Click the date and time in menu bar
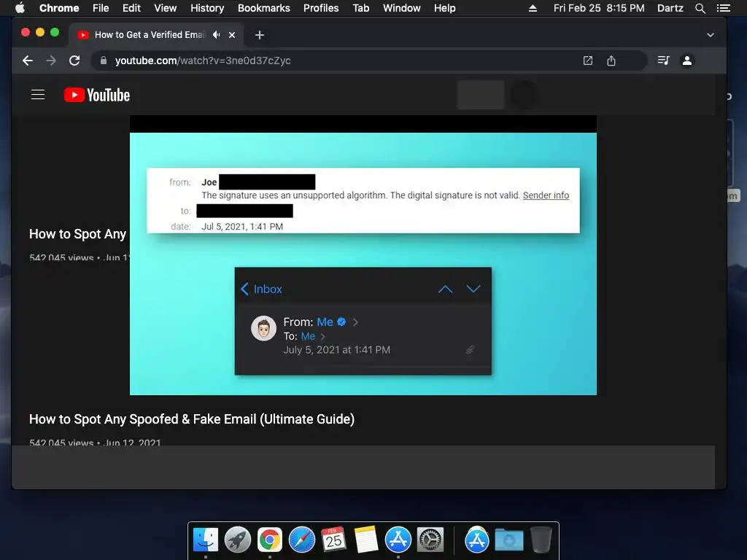This screenshot has width=747, height=560. click(x=599, y=8)
